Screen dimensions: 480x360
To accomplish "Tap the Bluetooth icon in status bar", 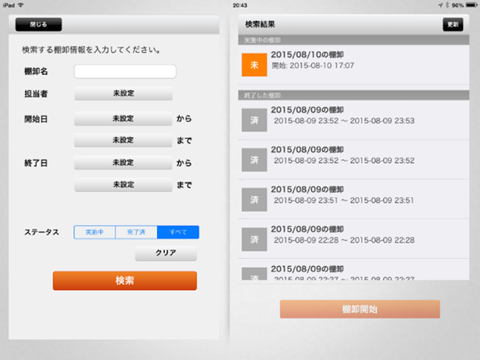I will [x=447, y=5].
